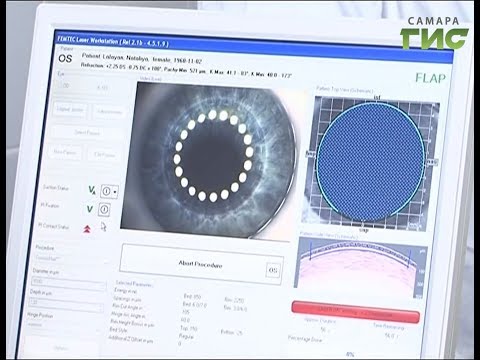Click the 'PI Contact Status' label
The image size is (480, 360).
coord(53,226)
